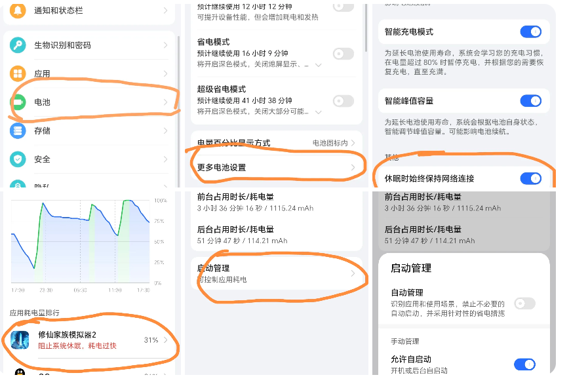
Task: Turn off smart peak capacity toggle
Action: click(x=530, y=101)
